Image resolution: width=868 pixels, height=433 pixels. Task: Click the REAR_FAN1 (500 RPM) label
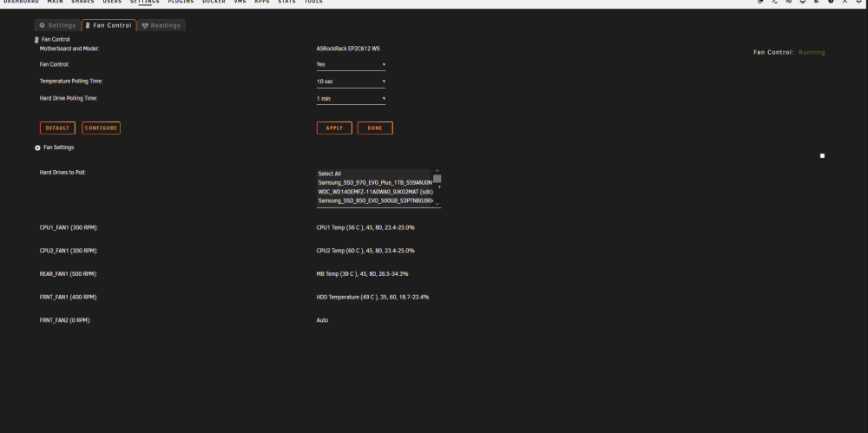(x=69, y=274)
